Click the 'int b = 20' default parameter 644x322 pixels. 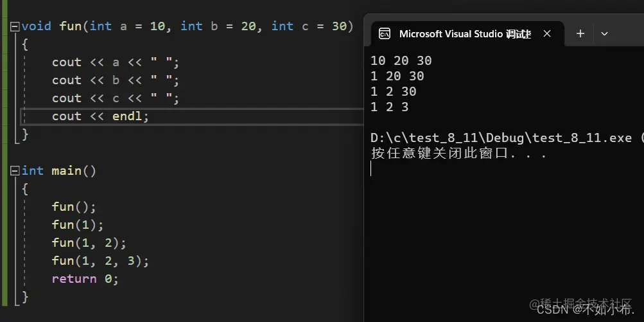click(x=218, y=26)
